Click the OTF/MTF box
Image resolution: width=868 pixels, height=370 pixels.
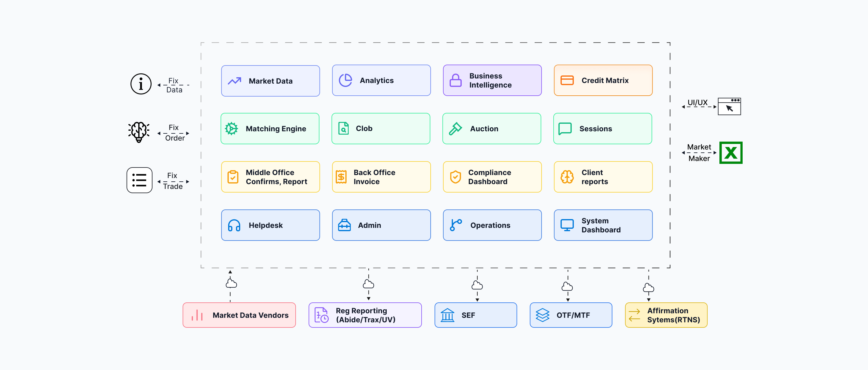click(x=571, y=315)
